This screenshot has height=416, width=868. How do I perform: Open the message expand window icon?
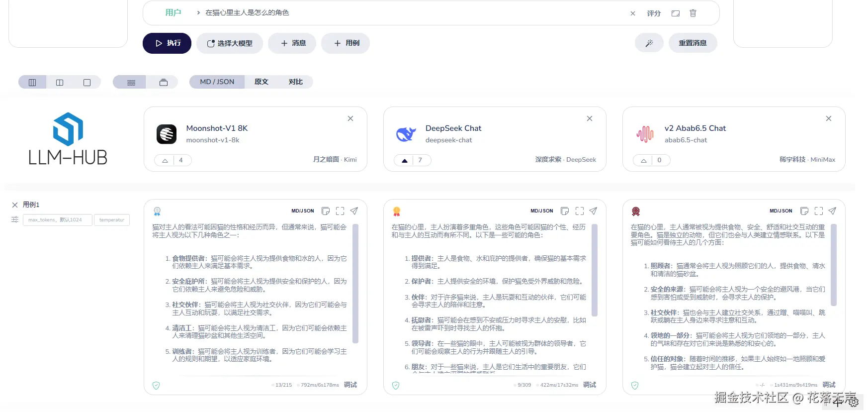[x=676, y=13]
